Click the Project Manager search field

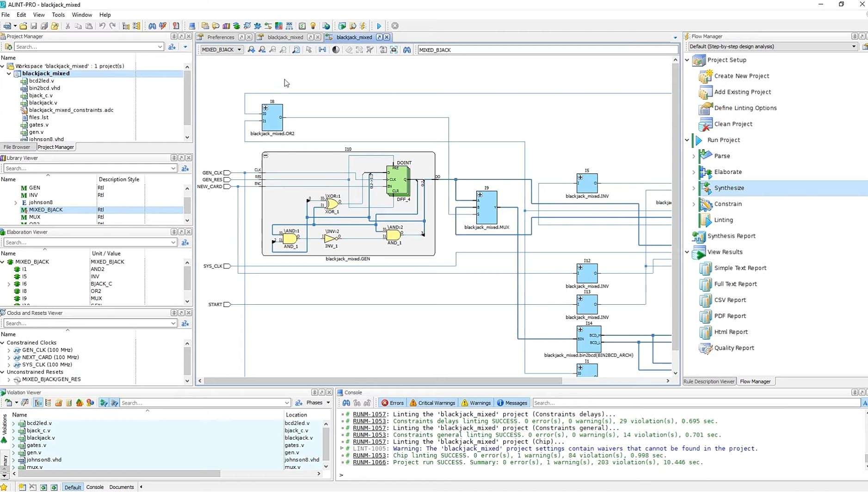tap(86, 47)
